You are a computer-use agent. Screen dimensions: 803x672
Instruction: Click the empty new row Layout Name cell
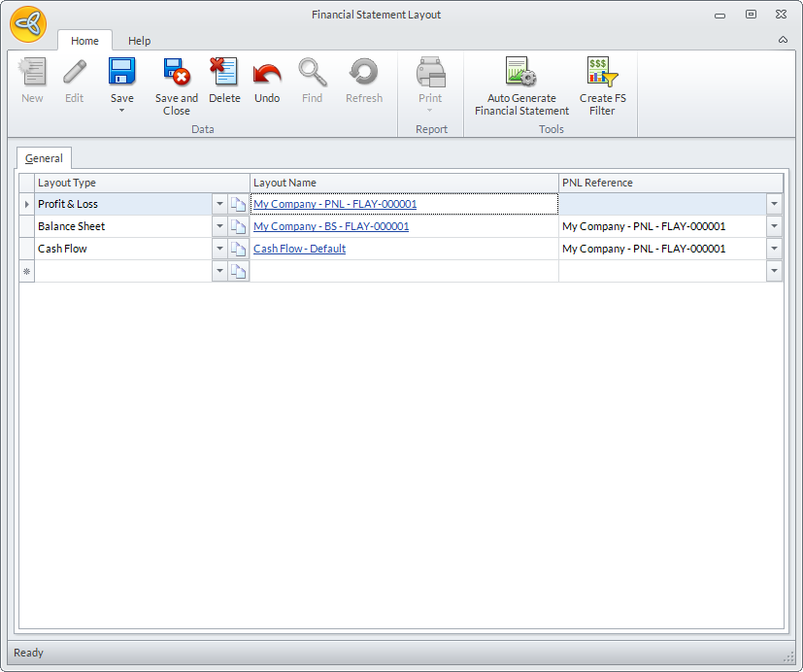point(404,271)
